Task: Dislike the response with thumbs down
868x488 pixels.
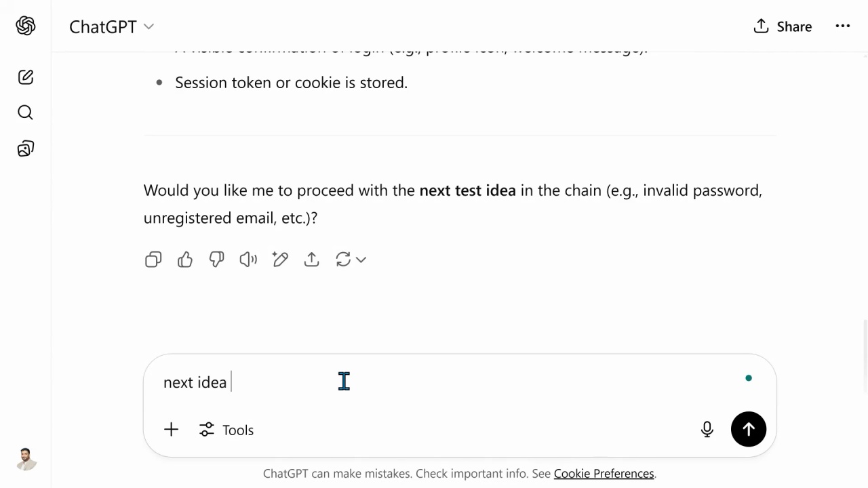Action: (217, 260)
